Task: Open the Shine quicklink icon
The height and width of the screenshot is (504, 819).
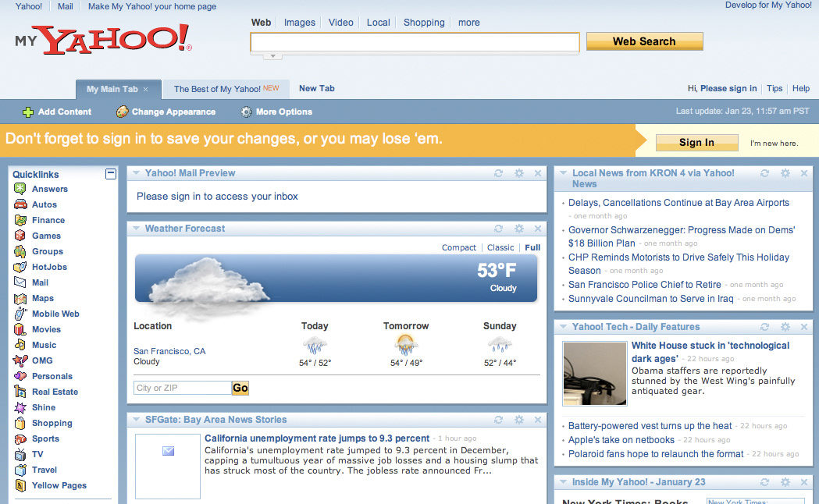Action: (x=20, y=407)
